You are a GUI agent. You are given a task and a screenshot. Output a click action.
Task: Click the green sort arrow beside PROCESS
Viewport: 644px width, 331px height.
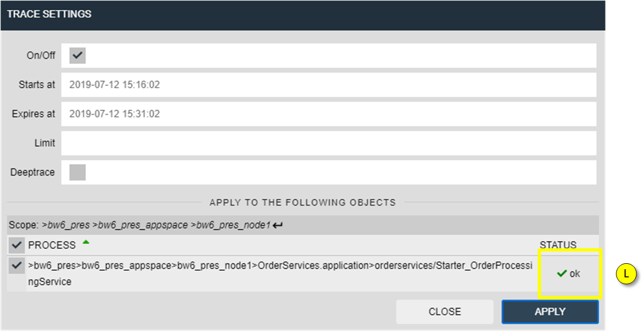86,242
